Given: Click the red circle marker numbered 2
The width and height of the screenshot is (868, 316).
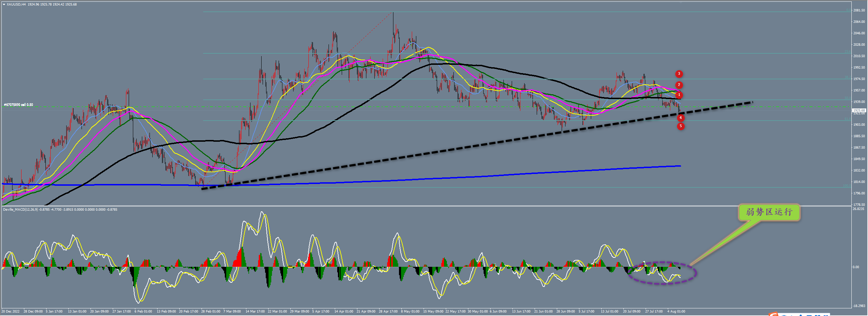Looking at the screenshot, I should click(679, 85).
